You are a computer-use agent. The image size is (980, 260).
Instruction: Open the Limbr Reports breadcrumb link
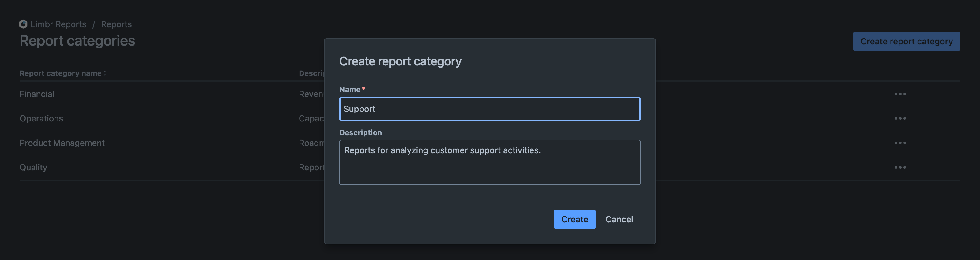pos(58,24)
